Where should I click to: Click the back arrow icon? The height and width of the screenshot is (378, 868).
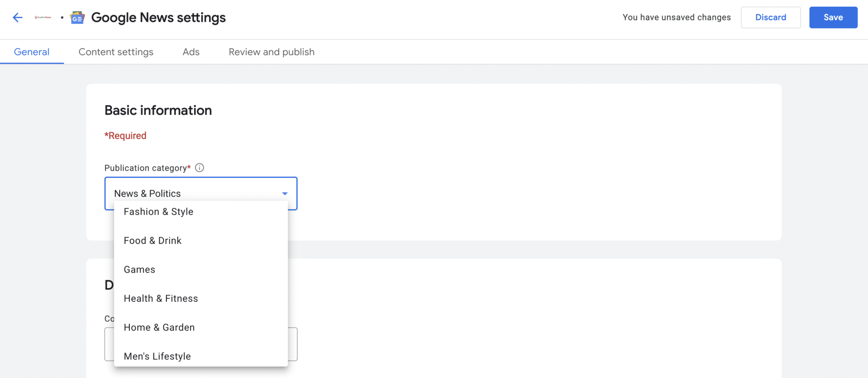(17, 17)
